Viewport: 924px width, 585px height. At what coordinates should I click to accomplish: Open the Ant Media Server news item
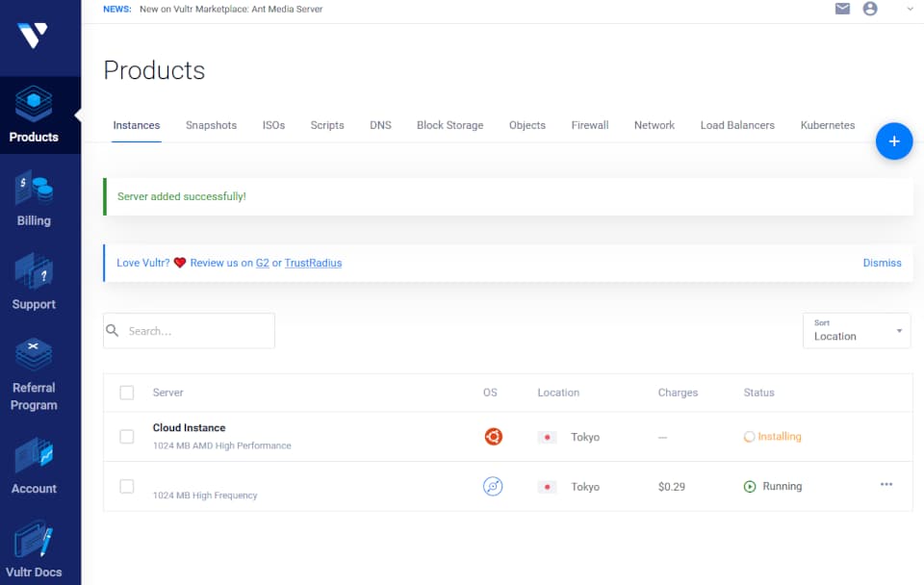coord(231,9)
